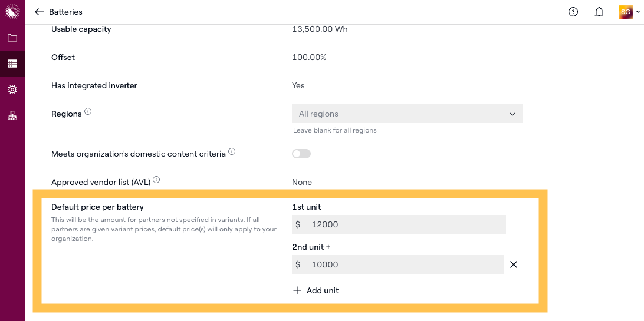Image resolution: width=644 pixels, height=321 pixels.
Task: Open the help question mark icon
Action: [573, 12]
